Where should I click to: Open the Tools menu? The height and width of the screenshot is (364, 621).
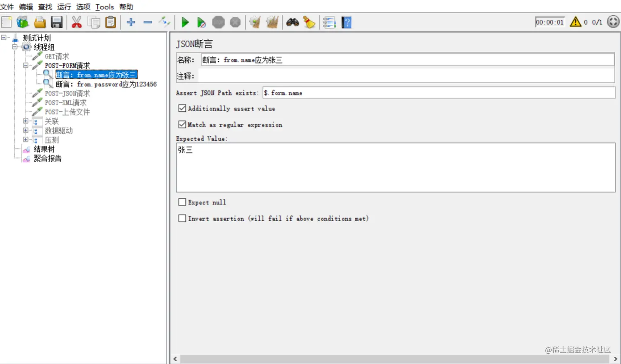point(105,7)
